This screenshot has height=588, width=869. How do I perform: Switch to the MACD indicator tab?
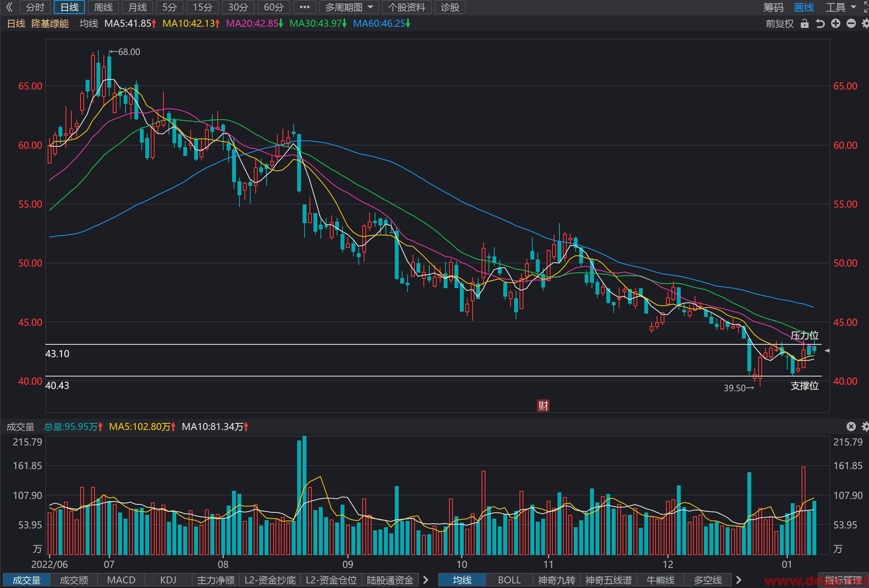121,580
